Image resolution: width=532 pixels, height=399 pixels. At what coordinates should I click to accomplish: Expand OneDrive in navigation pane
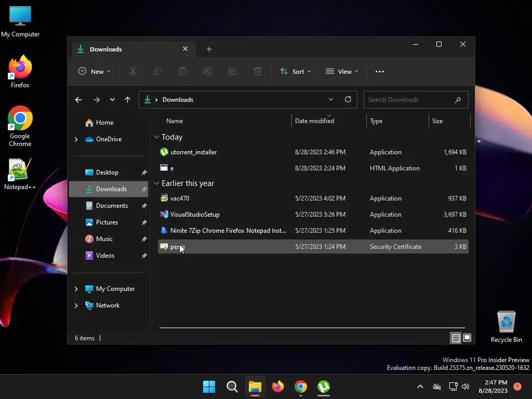click(76, 139)
